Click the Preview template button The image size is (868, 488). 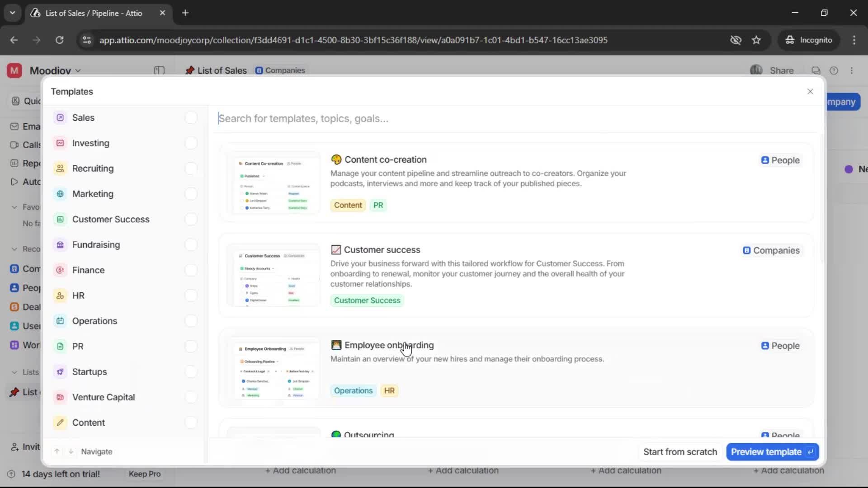[772, 452]
